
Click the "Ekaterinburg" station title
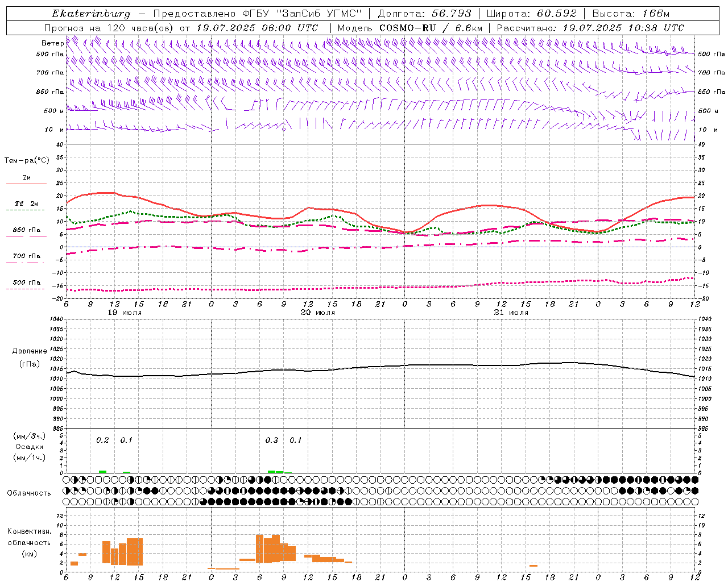pyautogui.click(x=91, y=14)
